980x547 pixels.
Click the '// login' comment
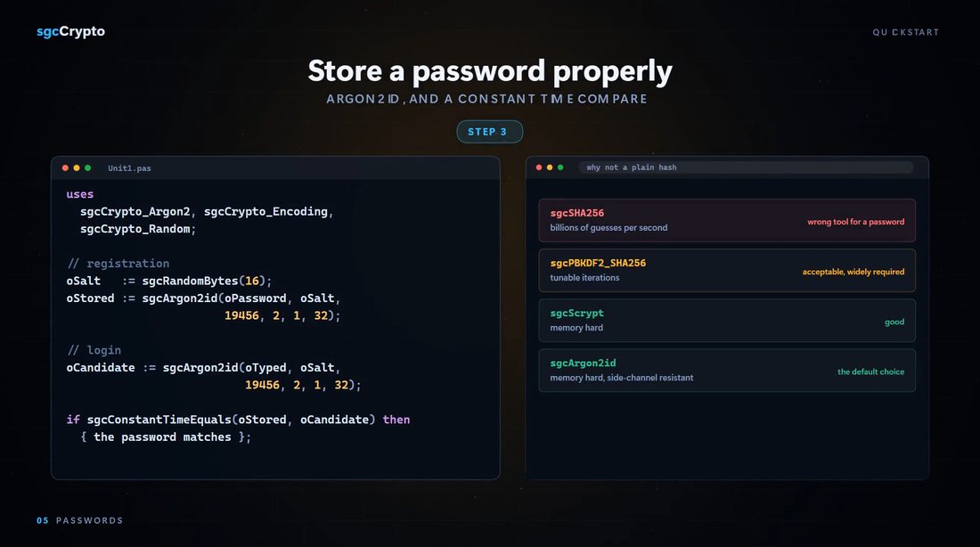pos(94,350)
